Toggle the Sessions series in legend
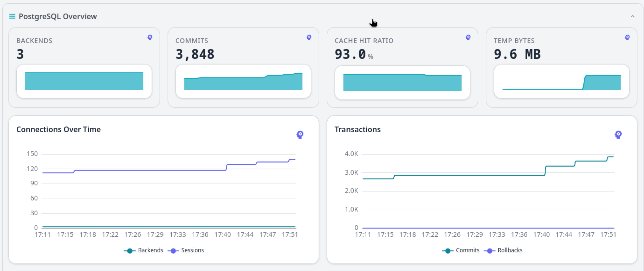 (x=186, y=250)
